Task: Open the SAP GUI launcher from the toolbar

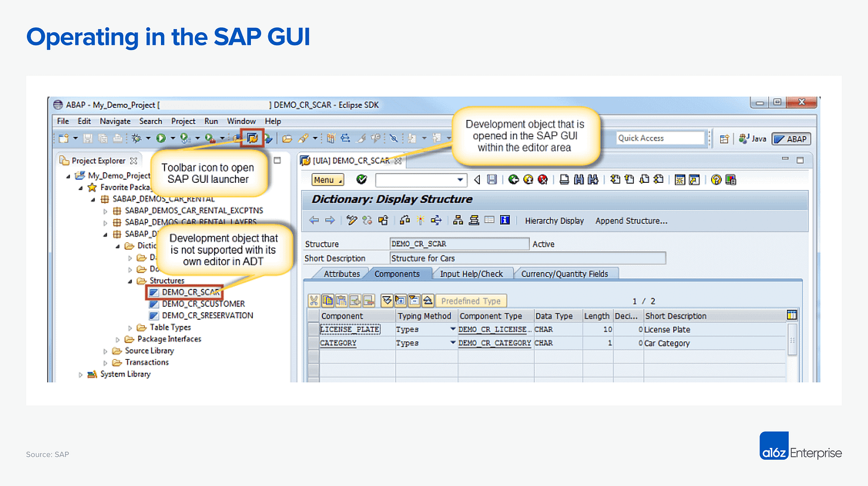Action: (x=252, y=138)
